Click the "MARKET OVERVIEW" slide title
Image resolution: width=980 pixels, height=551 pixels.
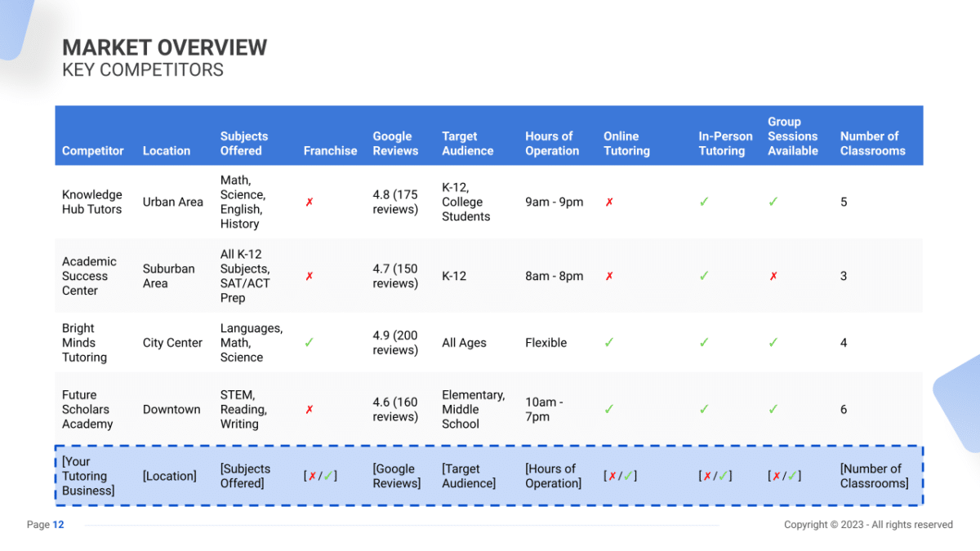coord(165,47)
